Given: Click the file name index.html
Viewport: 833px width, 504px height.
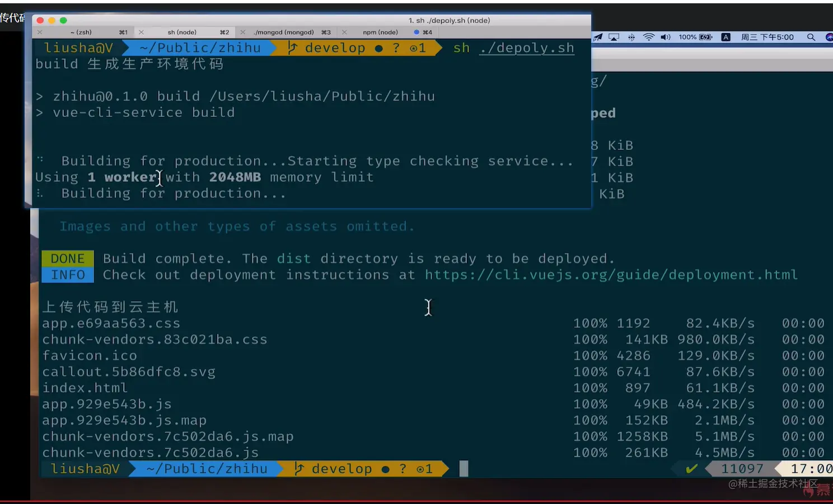Looking at the screenshot, I should 85,388.
